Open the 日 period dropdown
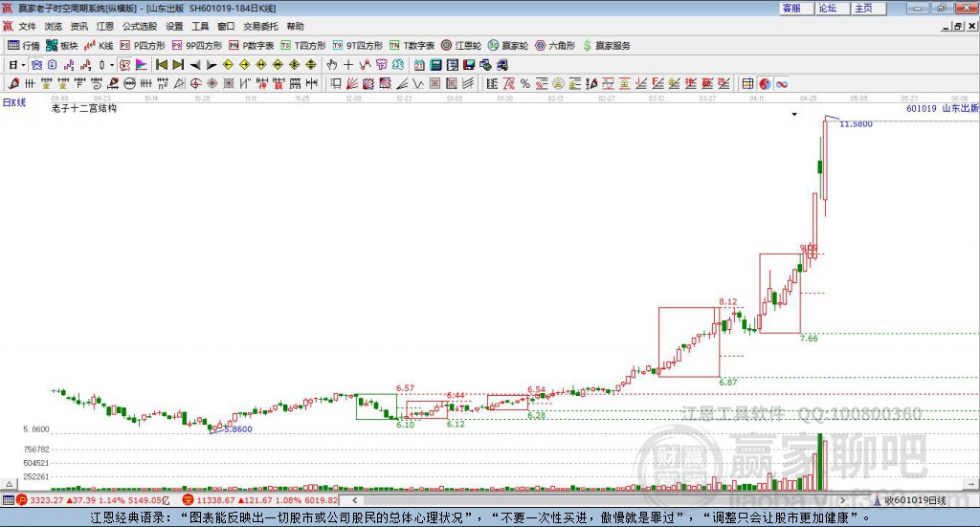The width and height of the screenshot is (980, 527). [x=17, y=65]
